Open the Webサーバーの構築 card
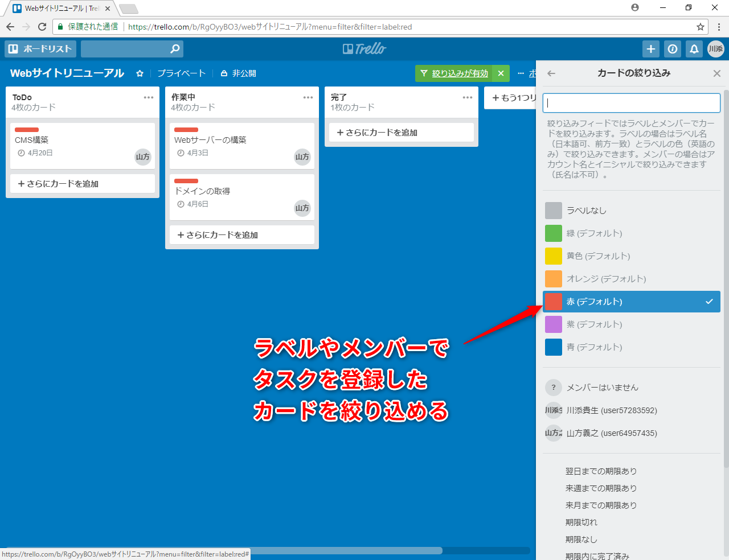Screen dimensions: 729x560 coord(242,146)
